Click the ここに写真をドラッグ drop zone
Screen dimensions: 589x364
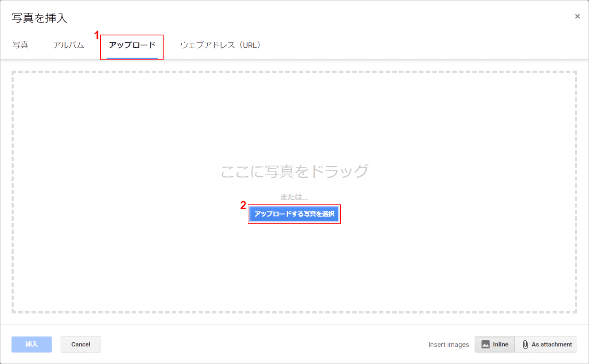tap(294, 192)
